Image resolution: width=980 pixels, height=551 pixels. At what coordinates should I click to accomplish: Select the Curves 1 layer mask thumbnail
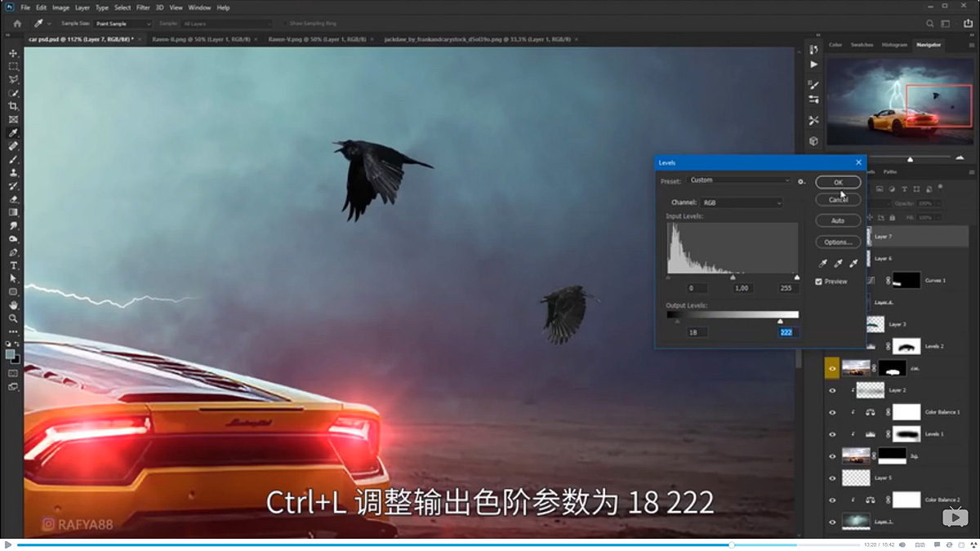[x=906, y=280]
